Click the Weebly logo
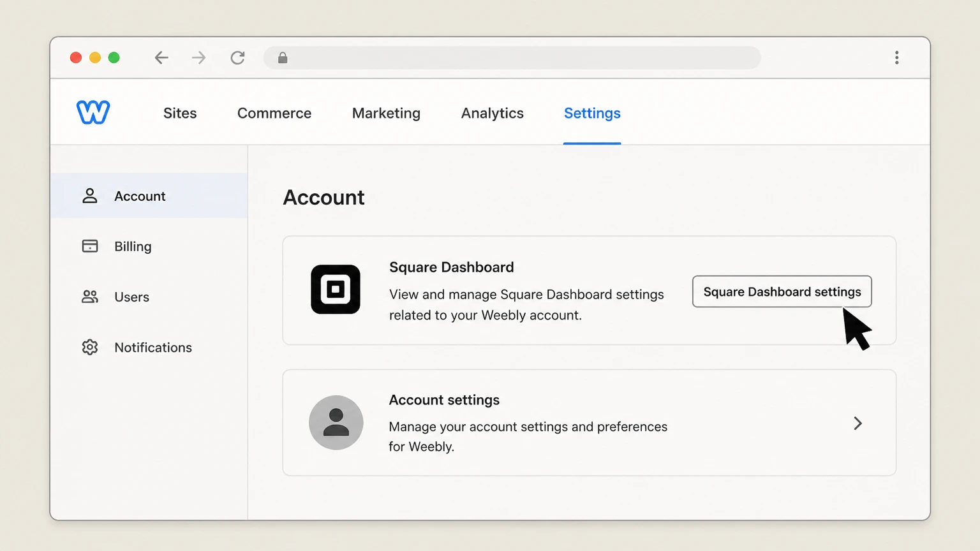 click(93, 112)
